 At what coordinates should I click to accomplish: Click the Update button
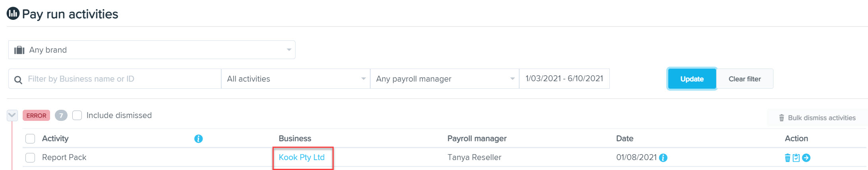(692, 79)
